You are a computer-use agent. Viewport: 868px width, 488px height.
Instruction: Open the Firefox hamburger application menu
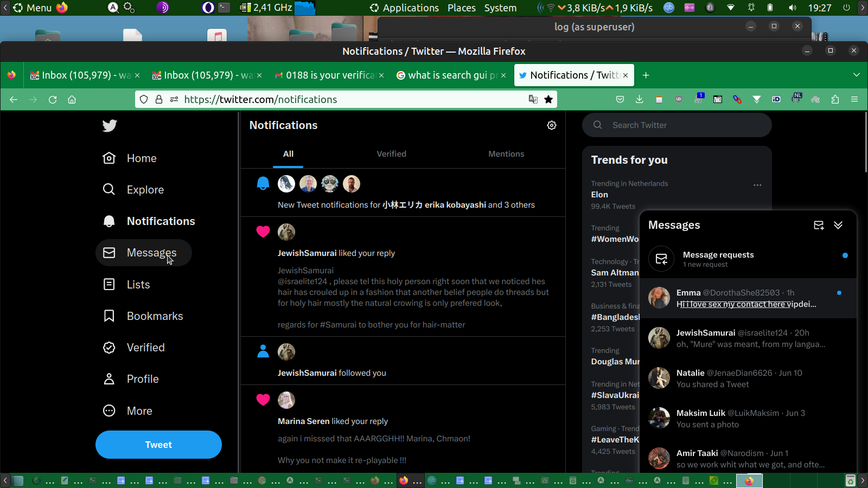(854, 99)
